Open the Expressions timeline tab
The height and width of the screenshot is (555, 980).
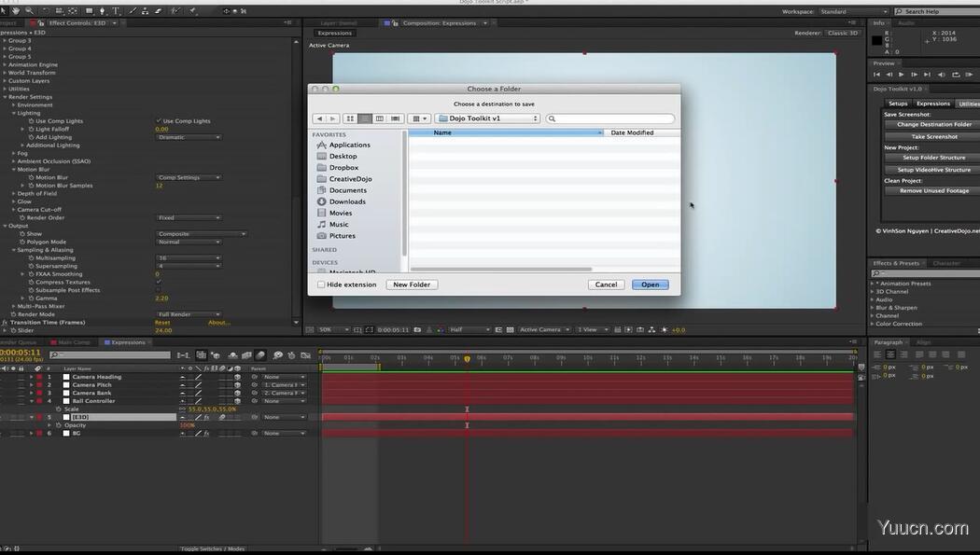click(128, 342)
